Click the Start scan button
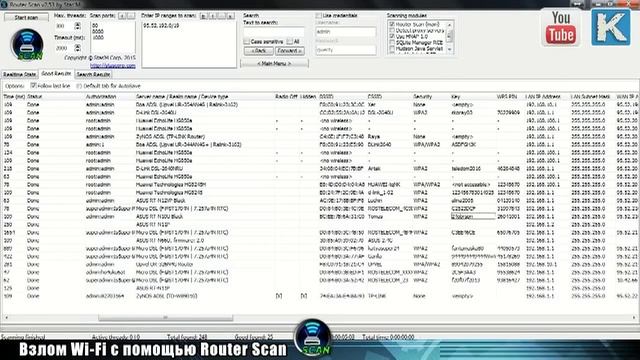Image resolution: width=640 pixels, height=360 pixels. [x=26, y=17]
